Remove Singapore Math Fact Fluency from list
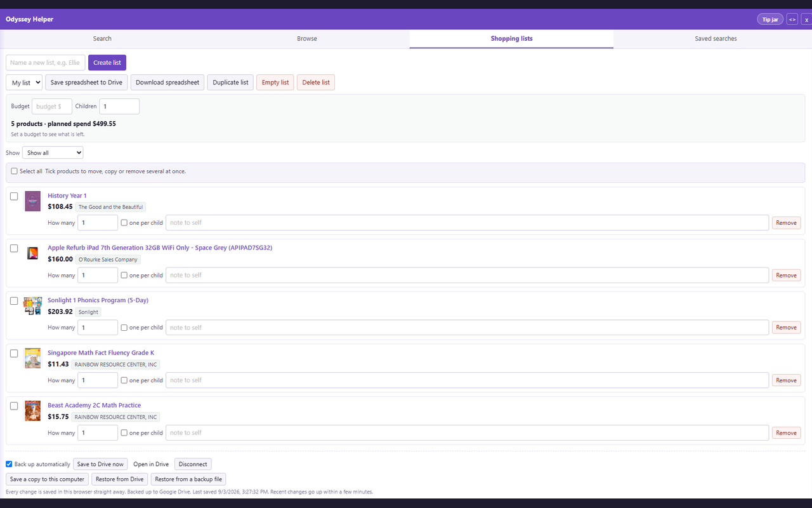This screenshot has width=812, height=508. click(x=786, y=380)
